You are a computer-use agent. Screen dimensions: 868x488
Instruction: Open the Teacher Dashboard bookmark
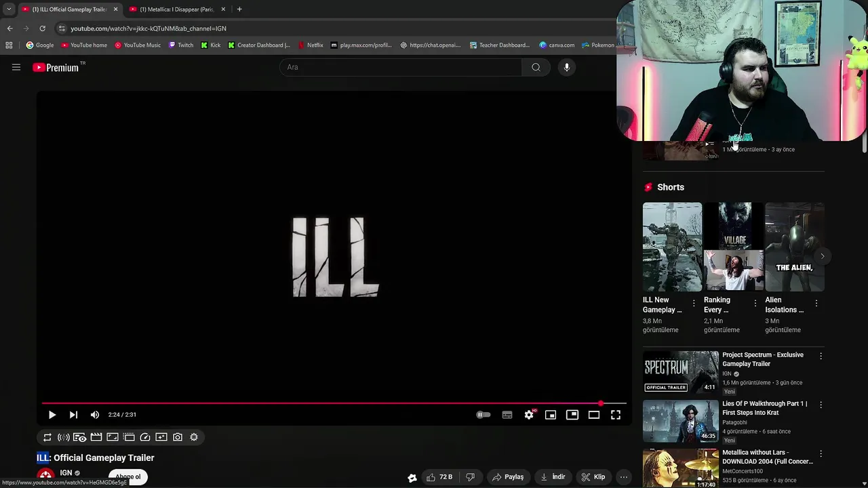point(499,45)
